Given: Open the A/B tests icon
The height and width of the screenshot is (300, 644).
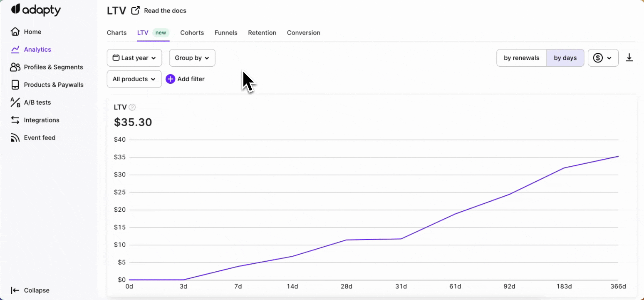Looking at the screenshot, I should [x=15, y=102].
